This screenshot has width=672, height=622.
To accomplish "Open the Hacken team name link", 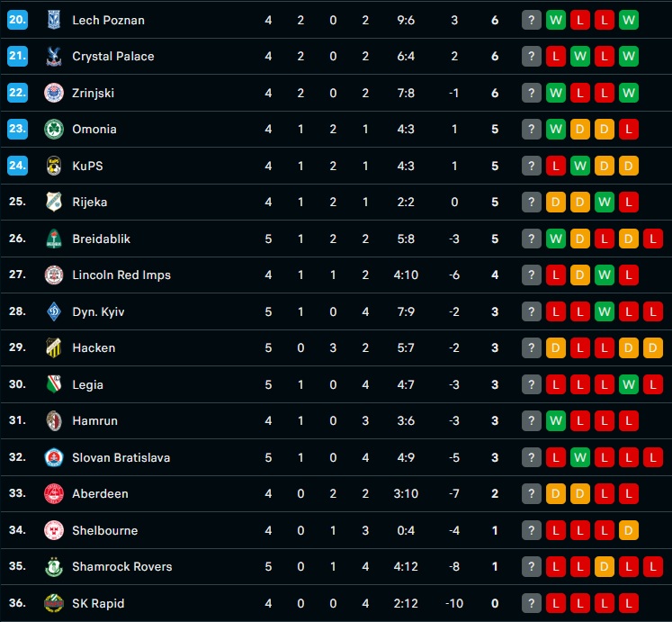I will point(94,347).
